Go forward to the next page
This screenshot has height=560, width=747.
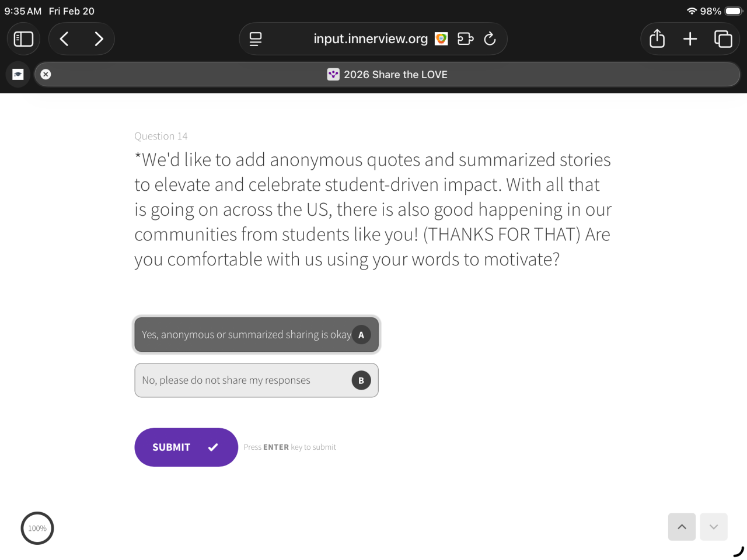(99, 39)
